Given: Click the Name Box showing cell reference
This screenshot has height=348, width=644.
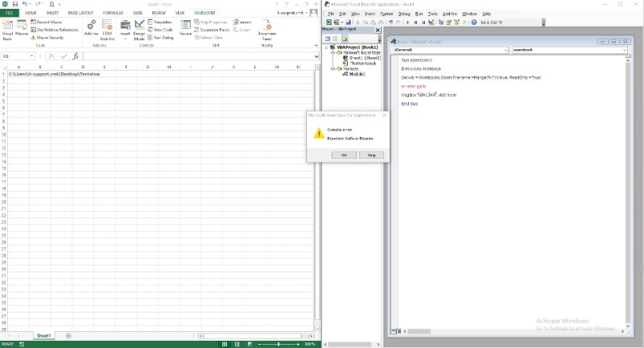Looking at the screenshot, I should click(x=14, y=56).
